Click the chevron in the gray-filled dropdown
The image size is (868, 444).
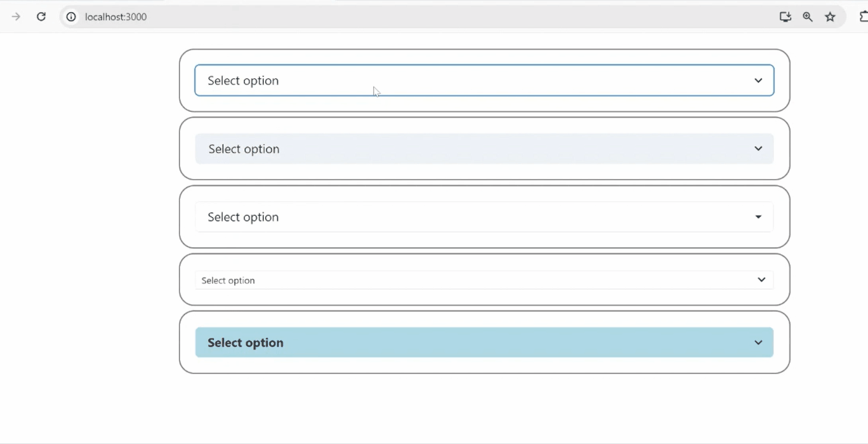pyautogui.click(x=758, y=149)
